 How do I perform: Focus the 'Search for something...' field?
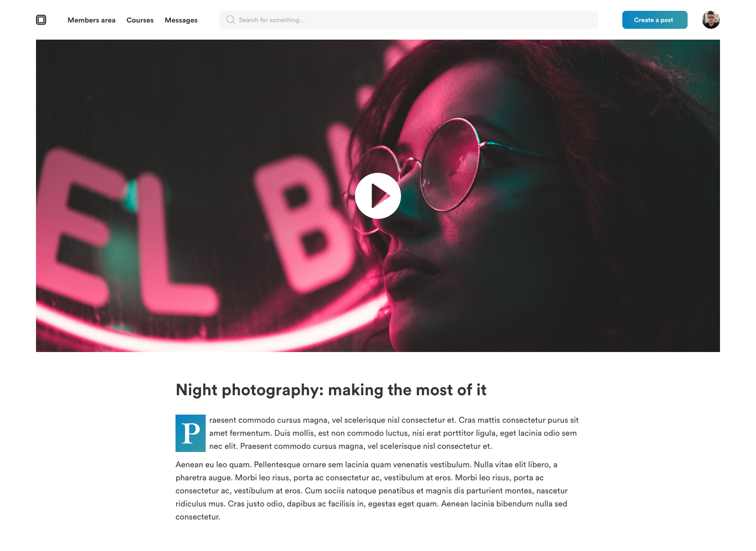(409, 20)
